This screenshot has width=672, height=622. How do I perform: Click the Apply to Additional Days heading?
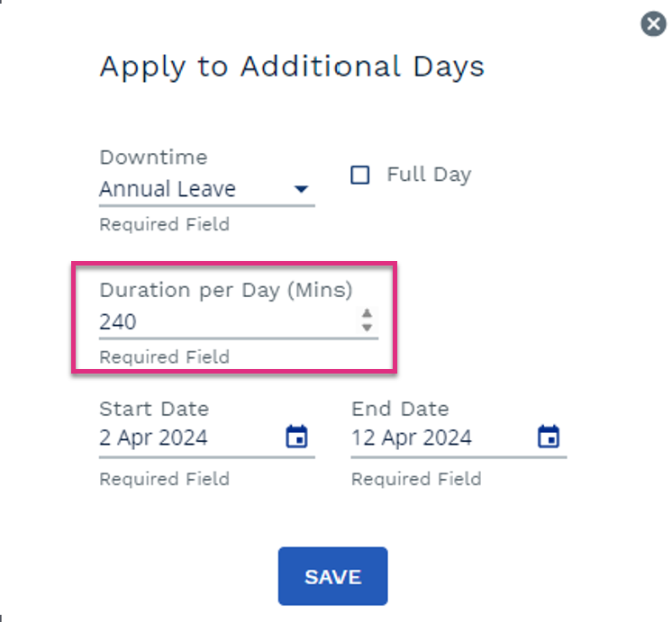click(x=292, y=67)
